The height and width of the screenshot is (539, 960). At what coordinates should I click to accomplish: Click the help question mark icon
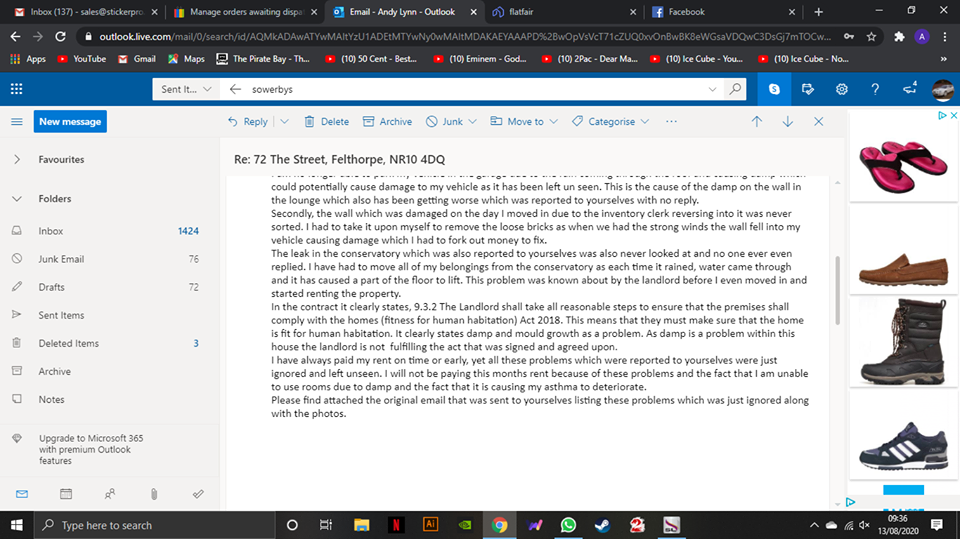[875, 89]
